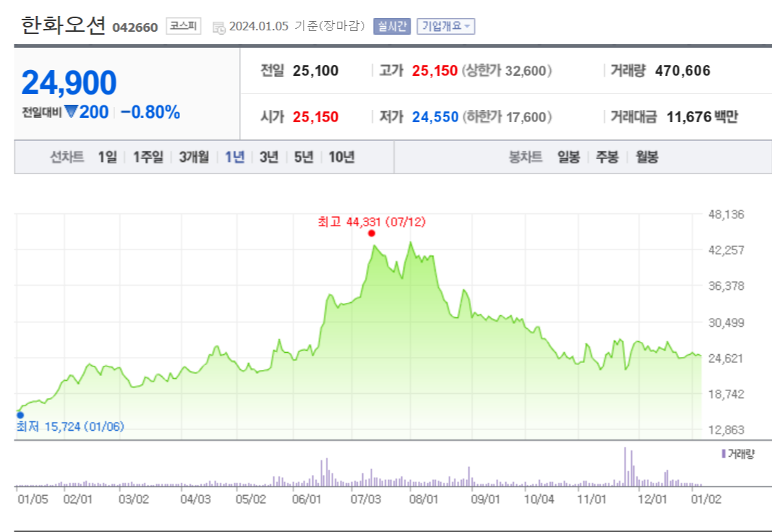Click the 08/01 date axis label
The height and width of the screenshot is (532, 772).
[424, 499]
